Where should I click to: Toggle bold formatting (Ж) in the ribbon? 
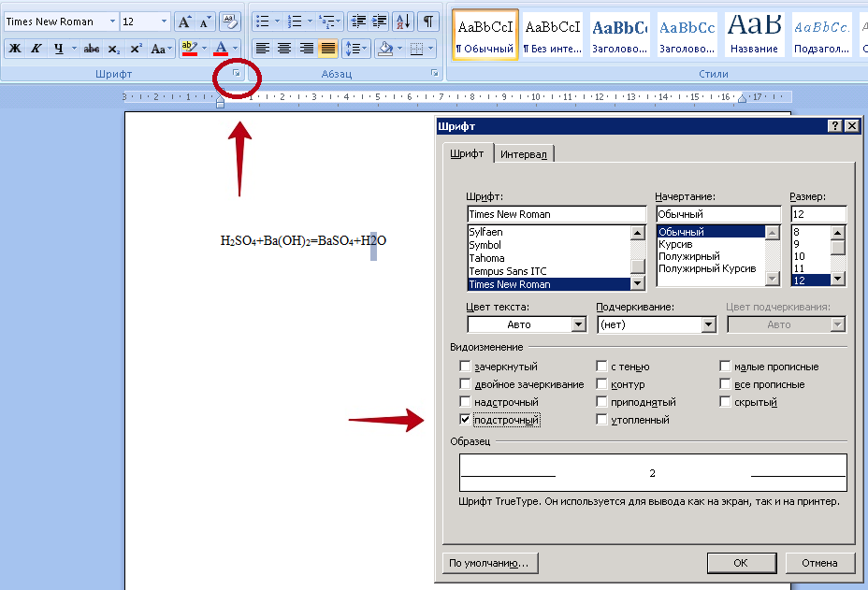[x=15, y=49]
